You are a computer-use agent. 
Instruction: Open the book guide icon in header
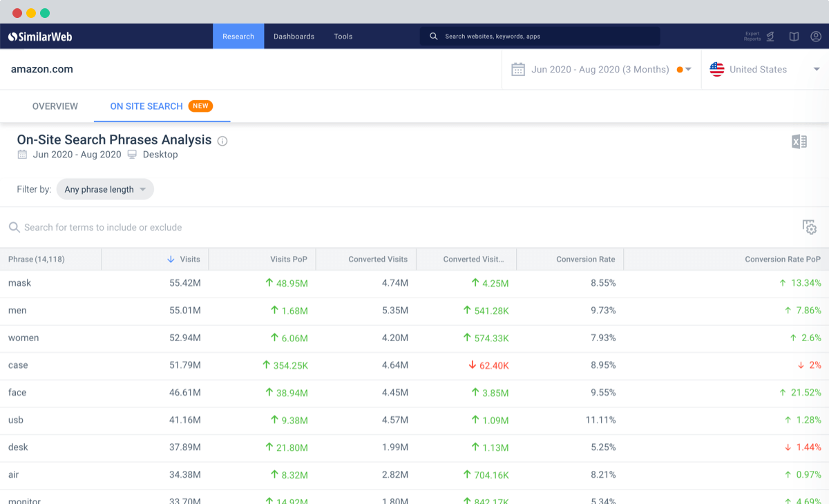[x=794, y=37]
